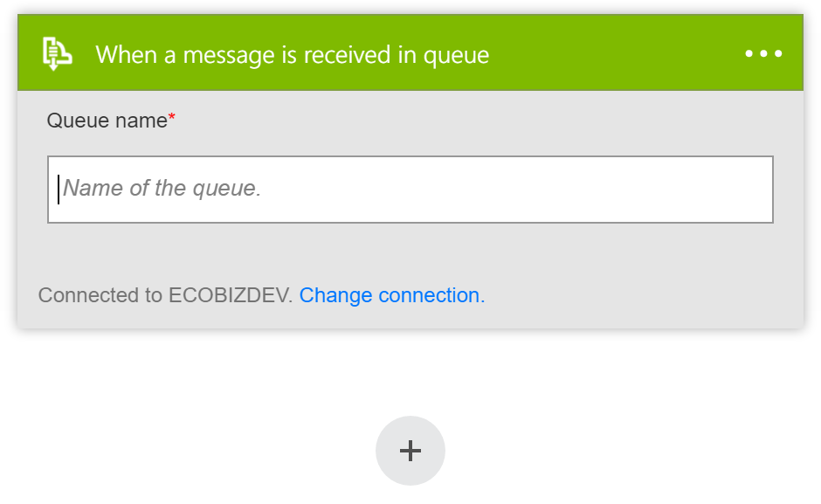Focus the Queue name text field

coord(410,190)
